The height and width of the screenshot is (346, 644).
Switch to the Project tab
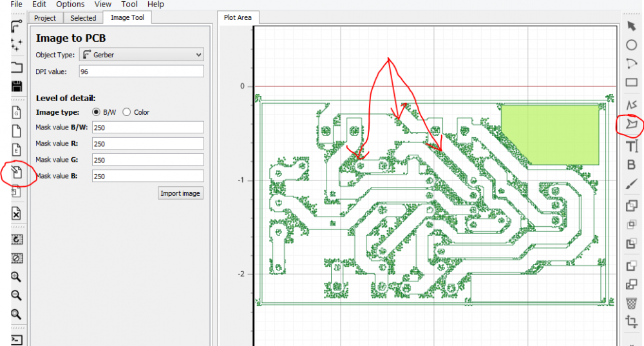45,18
